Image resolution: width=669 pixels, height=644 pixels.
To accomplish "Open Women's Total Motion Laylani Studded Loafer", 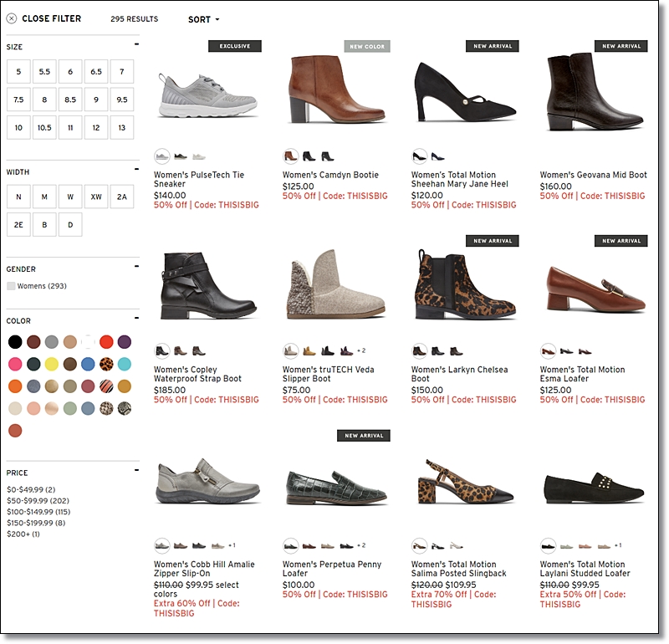I will point(585,569).
